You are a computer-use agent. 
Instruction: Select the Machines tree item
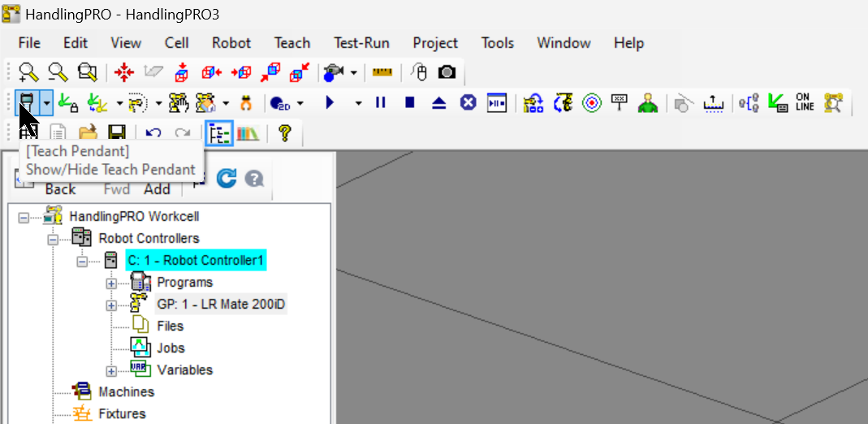point(126,392)
